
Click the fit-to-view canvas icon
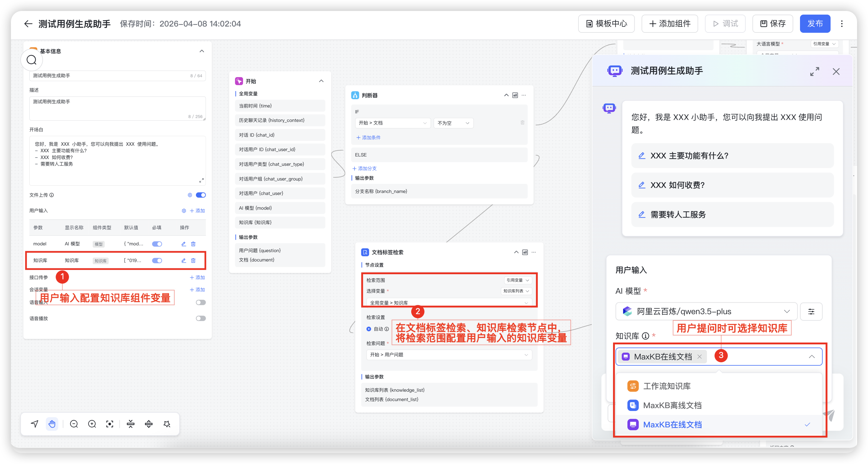[110, 424]
